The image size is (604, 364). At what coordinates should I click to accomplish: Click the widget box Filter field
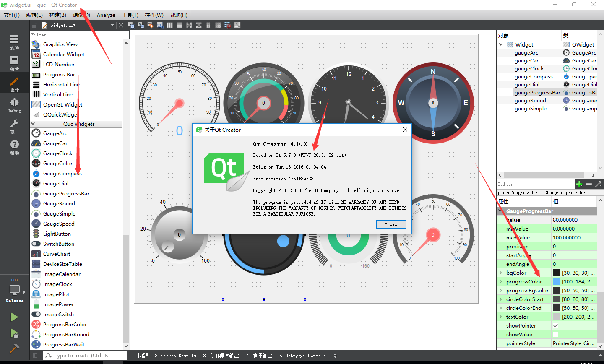pyautogui.click(x=80, y=35)
